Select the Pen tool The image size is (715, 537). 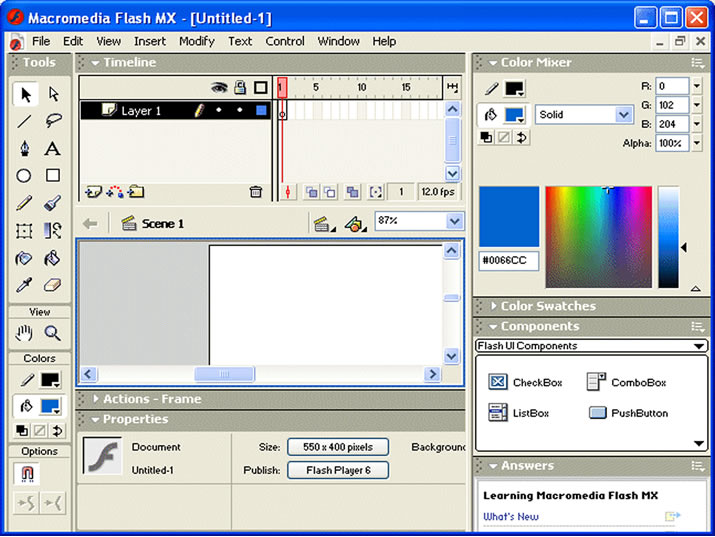point(24,148)
